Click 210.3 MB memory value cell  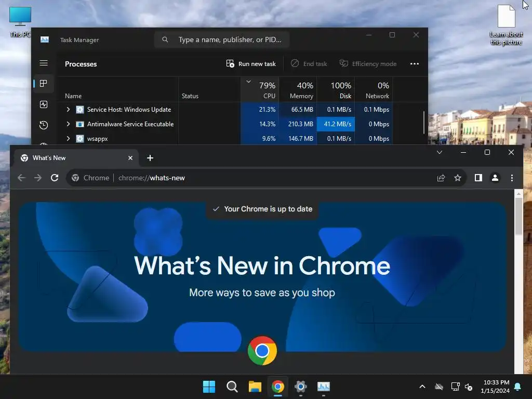click(298, 124)
